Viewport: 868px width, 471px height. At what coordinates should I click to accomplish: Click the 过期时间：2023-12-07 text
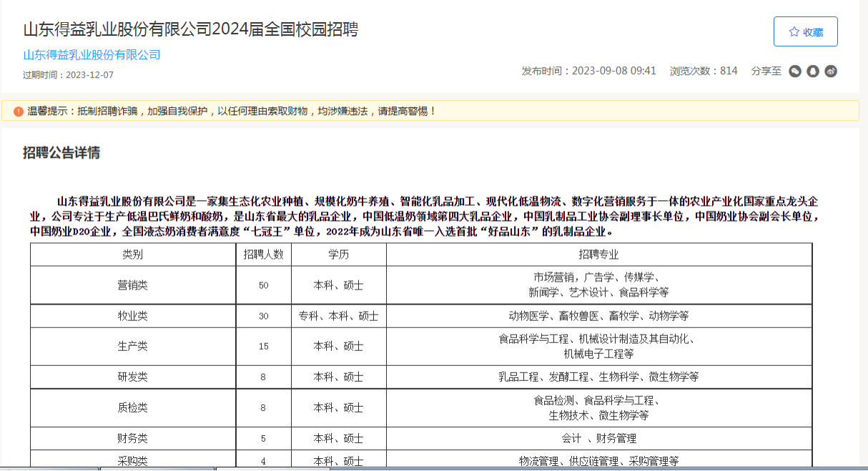click(68, 74)
